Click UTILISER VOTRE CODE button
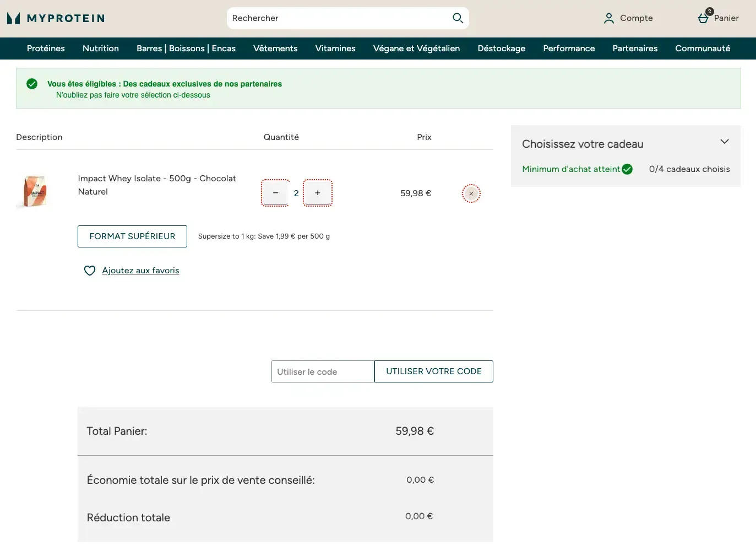Screen dimensions: 756x550 (434, 371)
